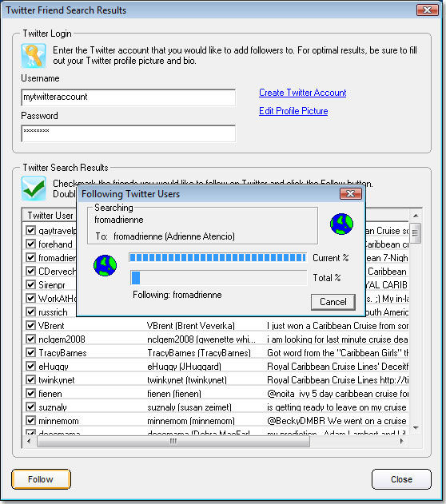Cancel the following operation
The image size is (446, 504).
click(x=333, y=302)
